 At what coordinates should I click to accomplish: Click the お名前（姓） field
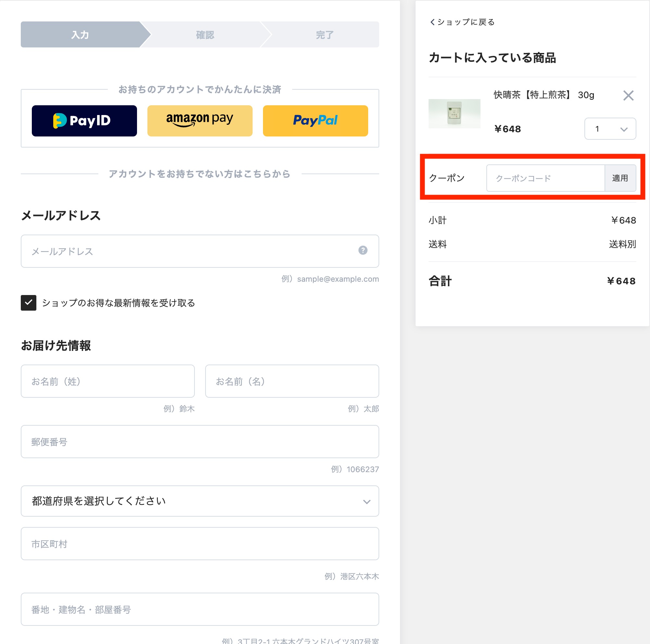tap(108, 381)
